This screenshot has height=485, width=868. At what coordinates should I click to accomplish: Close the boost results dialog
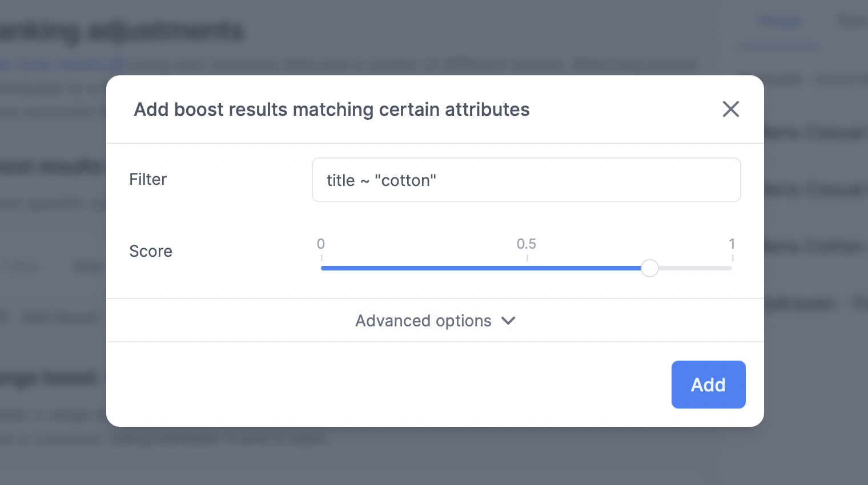click(x=731, y=109)
